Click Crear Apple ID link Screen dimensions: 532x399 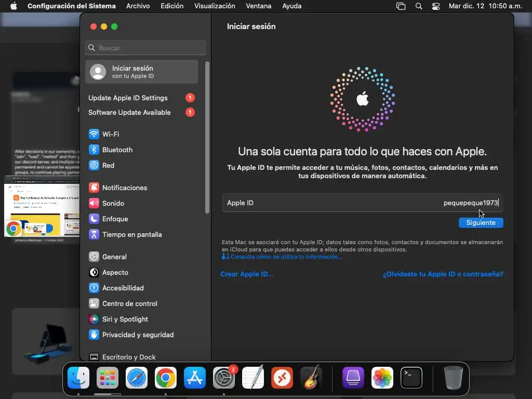point(247,274)
